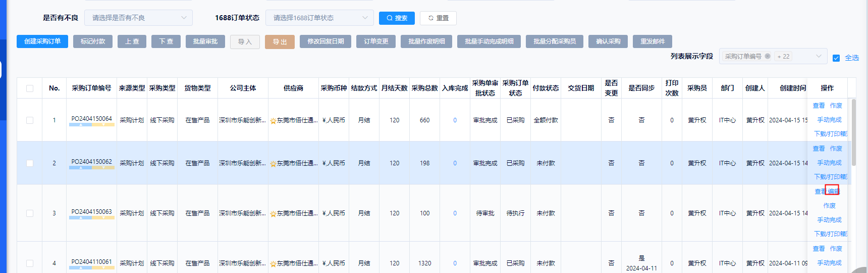This screenshot has height=273, width=868.
Task: Uncheck the 全选 checkbox for display fields
Action: click(836, 58)
